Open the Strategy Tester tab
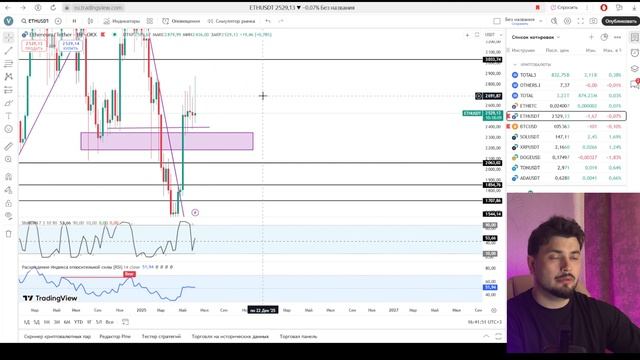 (x=161, y=337)
